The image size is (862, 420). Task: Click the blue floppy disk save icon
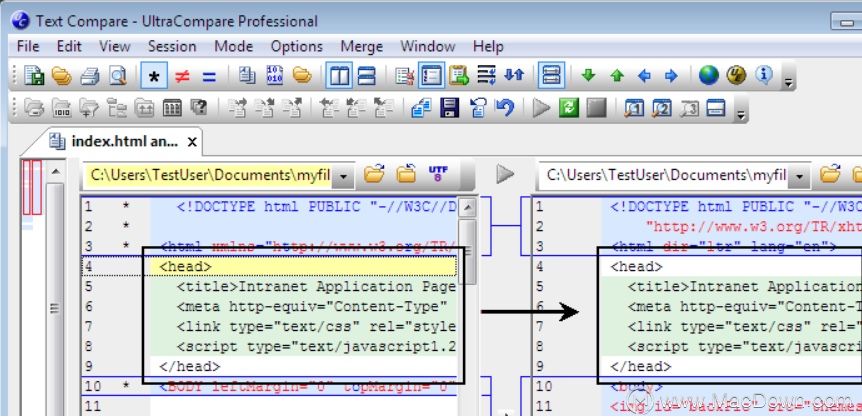point(450,108)
